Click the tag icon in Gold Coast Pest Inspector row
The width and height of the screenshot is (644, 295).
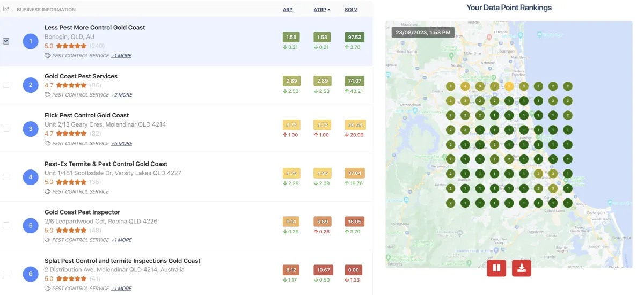pyautogui.click(x=47, y=240)
